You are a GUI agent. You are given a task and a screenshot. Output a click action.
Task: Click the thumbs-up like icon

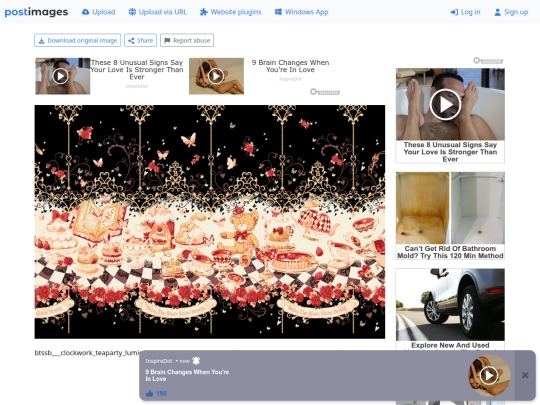149,393
